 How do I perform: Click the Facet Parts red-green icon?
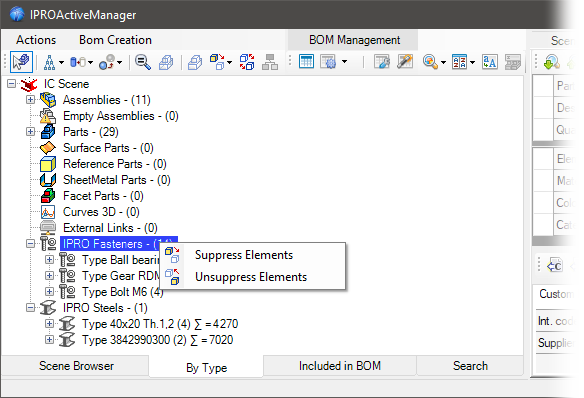[x=48, y=196]
